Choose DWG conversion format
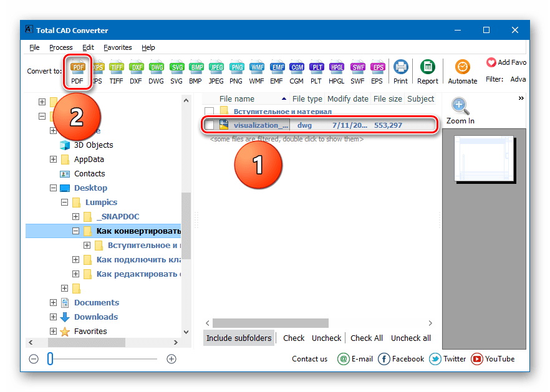This screenshot has height=392, width=550. point(156,72)
